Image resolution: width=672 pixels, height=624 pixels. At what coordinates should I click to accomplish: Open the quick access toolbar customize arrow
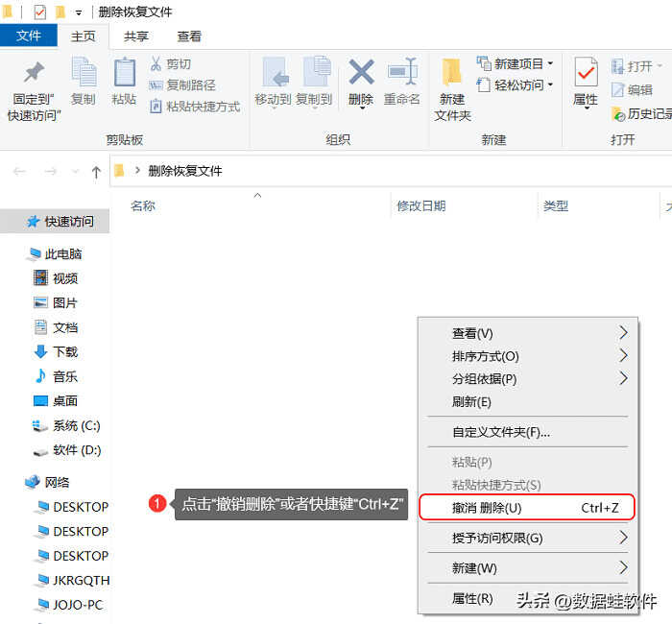tap(79, 12)
